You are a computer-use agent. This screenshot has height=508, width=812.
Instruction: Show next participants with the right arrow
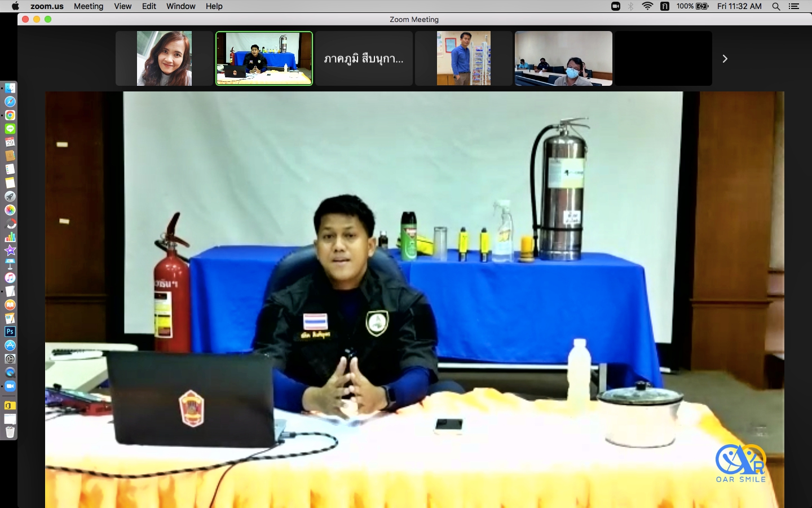coord(725,59)
